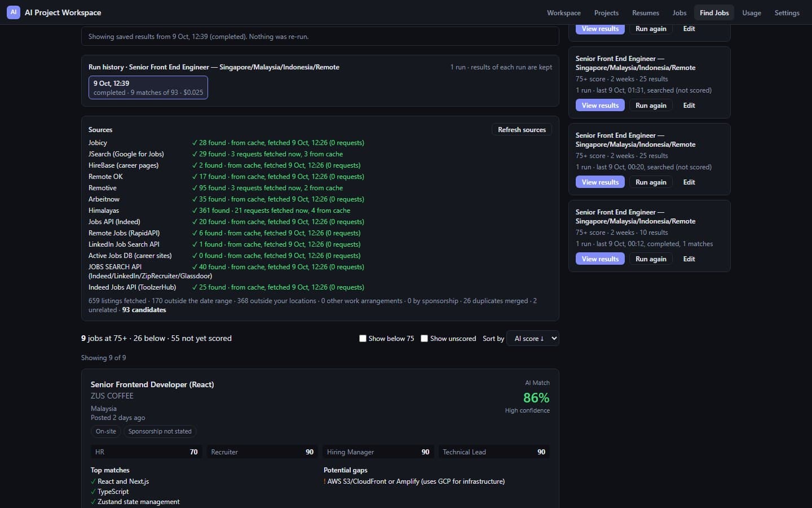Viewport: 812px width, 508px height.
Task: Click the Jobicy source name
Action: (x=98, y=143)
